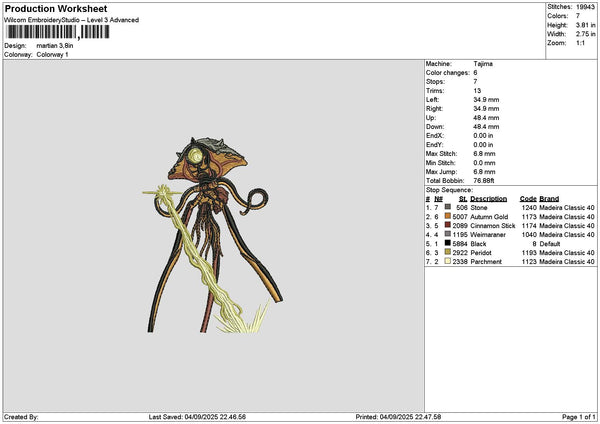Click the martian embroidery design preview
Image resolution: width=600 pixels, height=424 pixels.
click(213, 235)
